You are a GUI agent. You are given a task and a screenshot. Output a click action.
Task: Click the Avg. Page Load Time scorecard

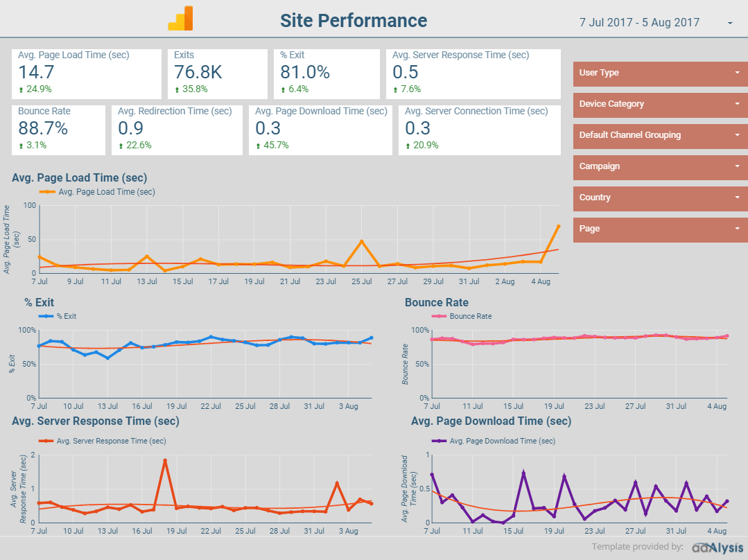(86, 73)
